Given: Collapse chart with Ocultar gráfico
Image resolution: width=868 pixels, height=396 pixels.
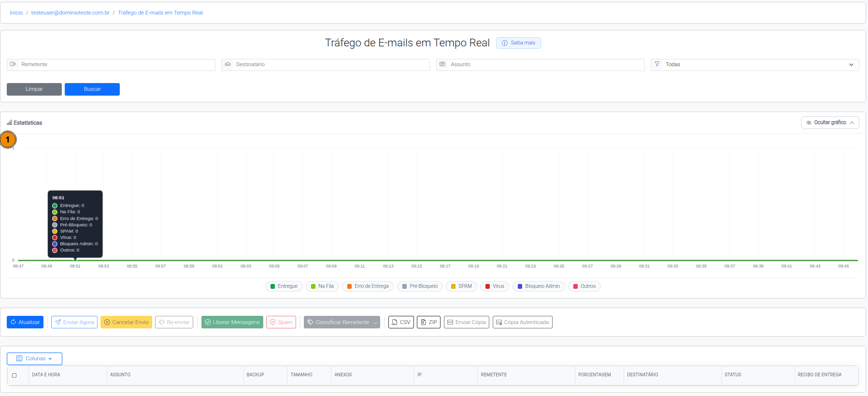Looking at the screenshot, I should tap(830, 123).
